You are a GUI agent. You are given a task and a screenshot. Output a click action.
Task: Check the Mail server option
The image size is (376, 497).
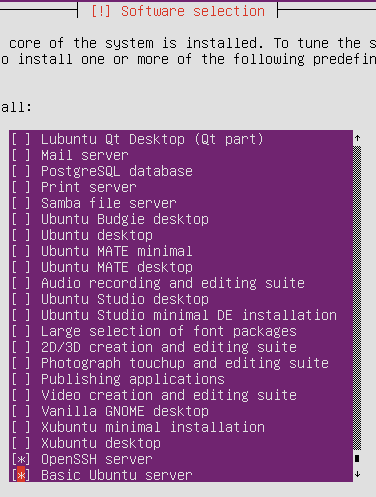(21, 155)
